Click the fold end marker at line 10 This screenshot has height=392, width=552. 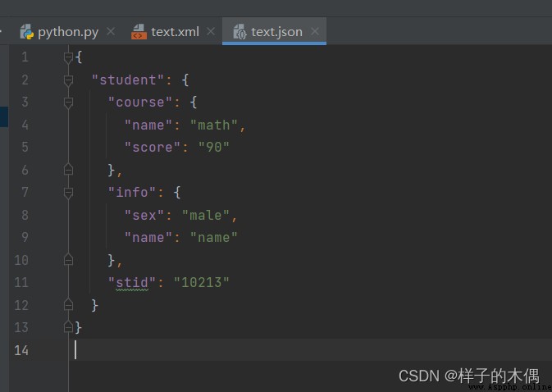[68, 260]
